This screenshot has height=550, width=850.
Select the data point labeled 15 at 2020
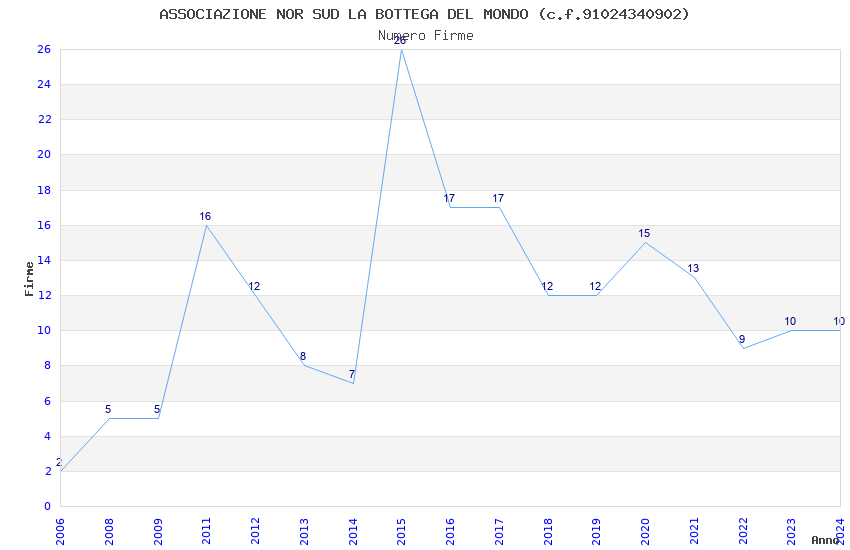(x=645, y=242)
